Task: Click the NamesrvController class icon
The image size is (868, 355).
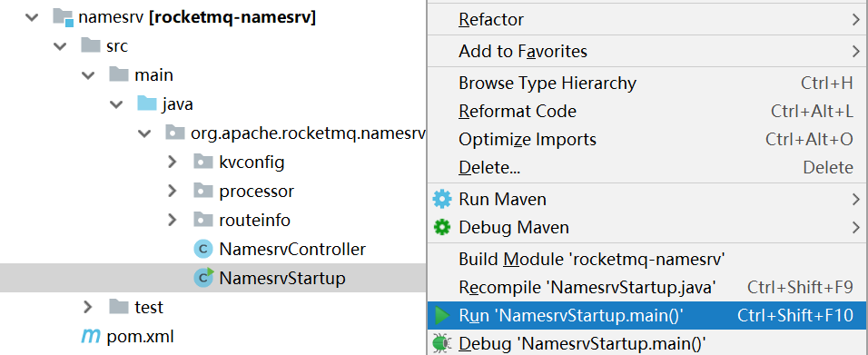Action: [203, 249]
